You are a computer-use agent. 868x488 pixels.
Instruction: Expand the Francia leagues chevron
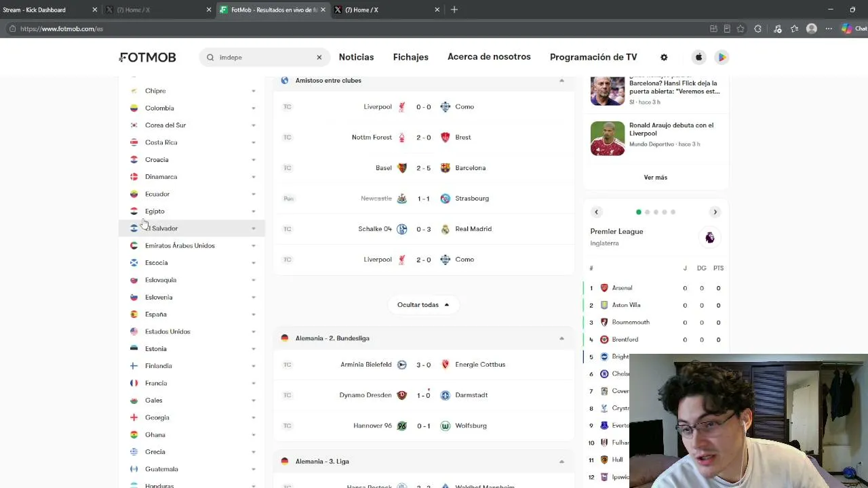pos(254,384)
